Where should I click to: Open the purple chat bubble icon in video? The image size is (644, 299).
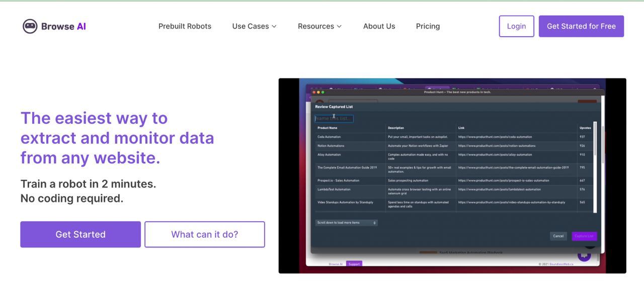584,255
